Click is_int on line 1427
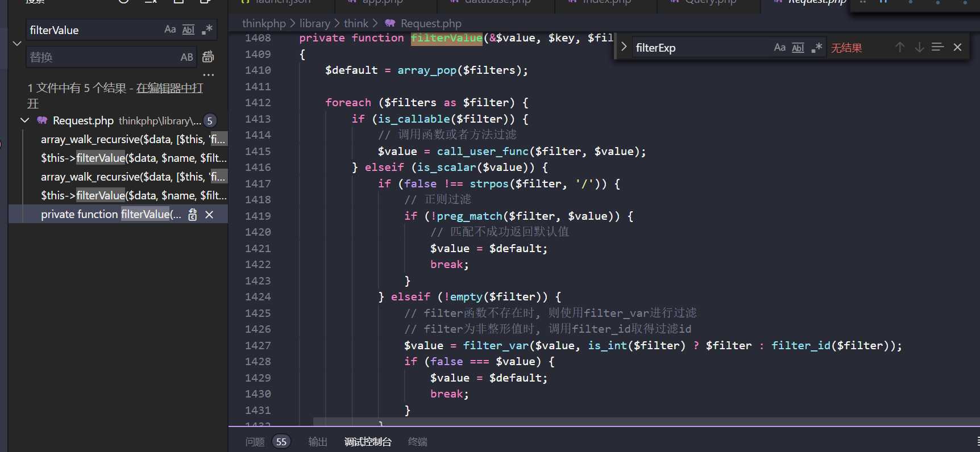 point(608,345)
